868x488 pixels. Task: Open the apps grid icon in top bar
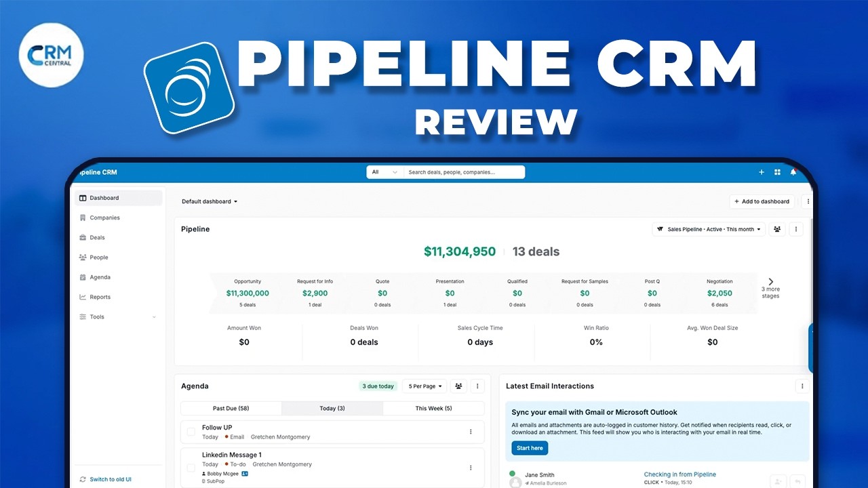(x=777, y=172)
